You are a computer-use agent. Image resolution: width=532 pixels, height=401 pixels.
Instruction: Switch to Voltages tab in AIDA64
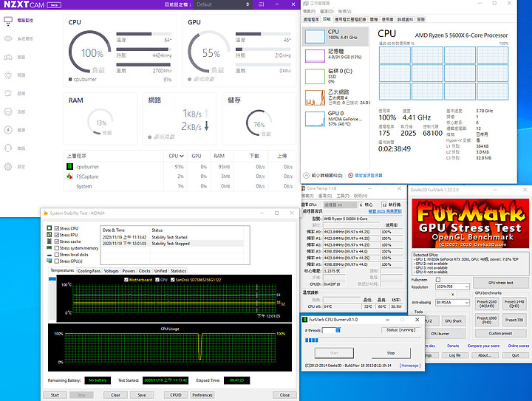click(x=112, y=271)
